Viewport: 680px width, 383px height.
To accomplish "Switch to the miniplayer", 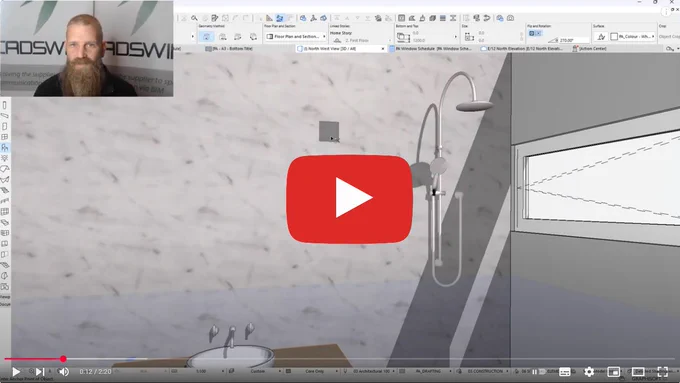I will (x=614, y=372).
